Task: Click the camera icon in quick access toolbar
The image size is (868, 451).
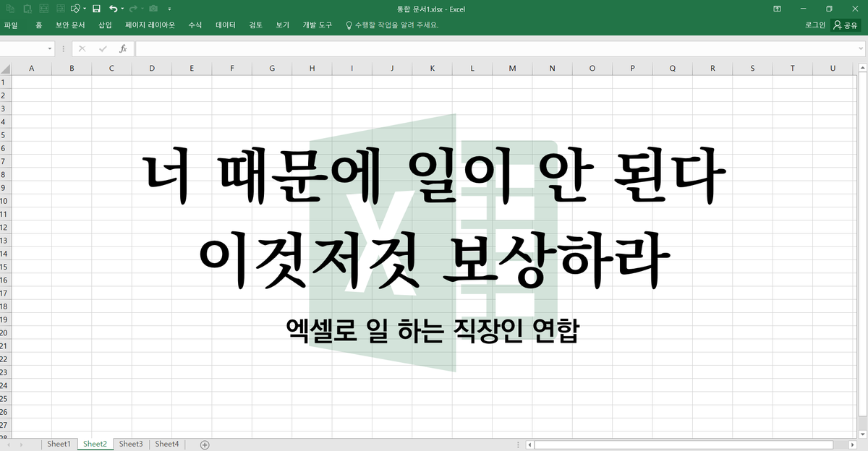Action: pyautogui.click(x=153, y=9)
